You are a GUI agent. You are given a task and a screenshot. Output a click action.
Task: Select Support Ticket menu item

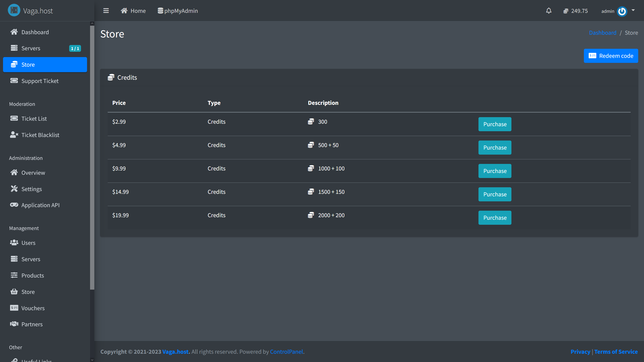point(40,81)
